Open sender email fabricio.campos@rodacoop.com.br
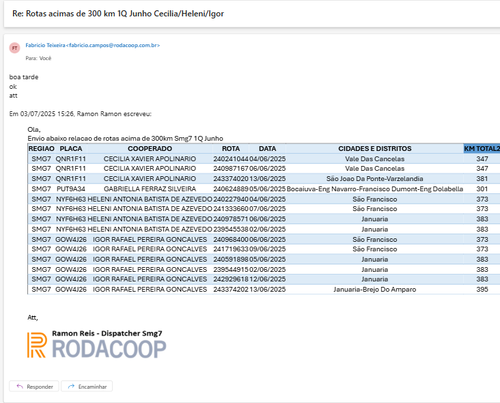 pos(93,45)
